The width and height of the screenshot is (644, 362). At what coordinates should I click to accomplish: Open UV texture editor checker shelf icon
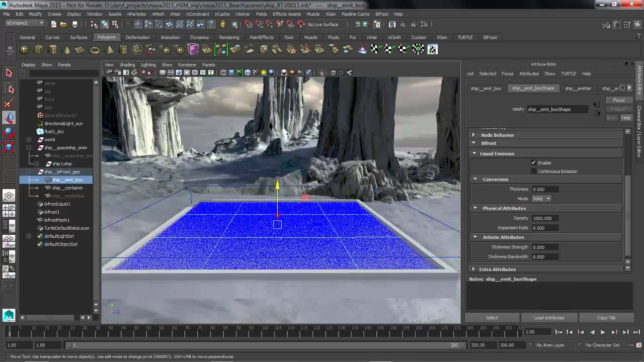(432, 49)
